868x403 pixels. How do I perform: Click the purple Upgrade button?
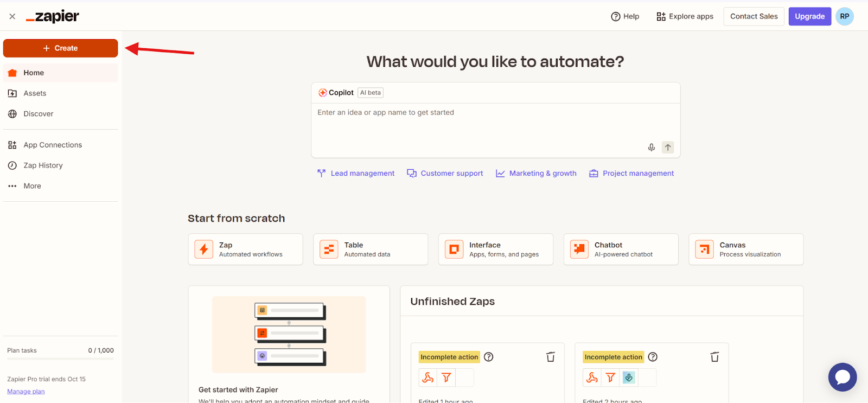810,16
